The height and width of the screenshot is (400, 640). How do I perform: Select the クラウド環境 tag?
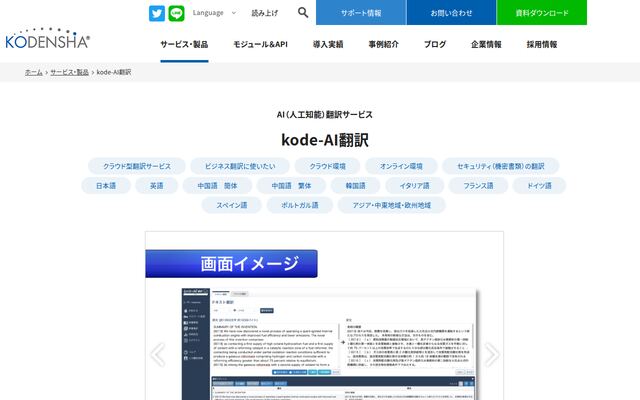coord(327,166)
